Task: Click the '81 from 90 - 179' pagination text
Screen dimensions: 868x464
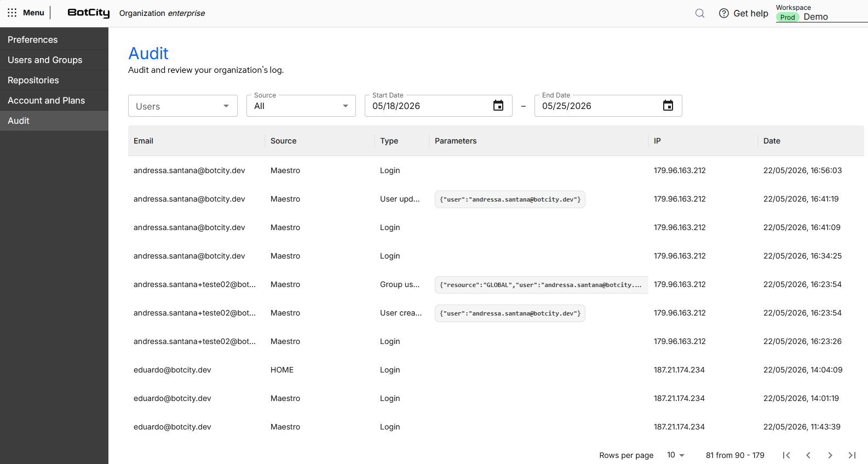Action: [735, 455]
